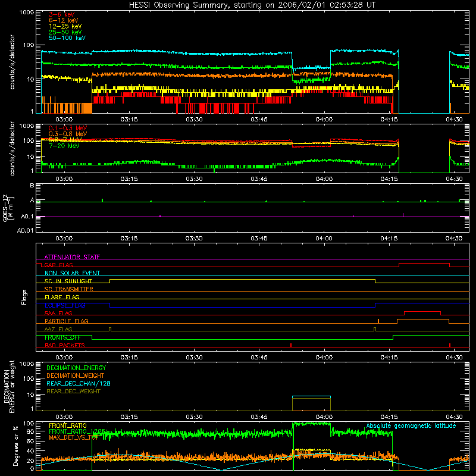Viewport: 476px width, 476px height.
Task: Select the FLARE_FLAG label
Action: [62, 297]
